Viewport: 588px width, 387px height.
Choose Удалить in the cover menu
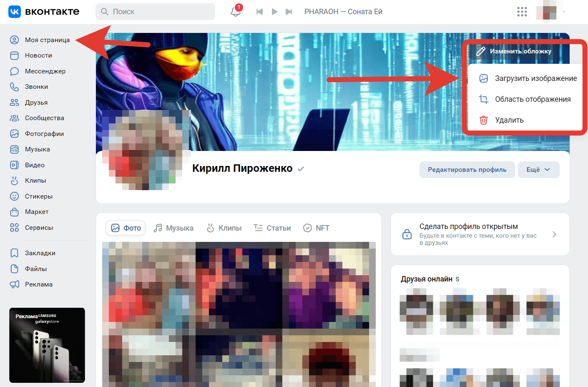(x=509, y=120)
